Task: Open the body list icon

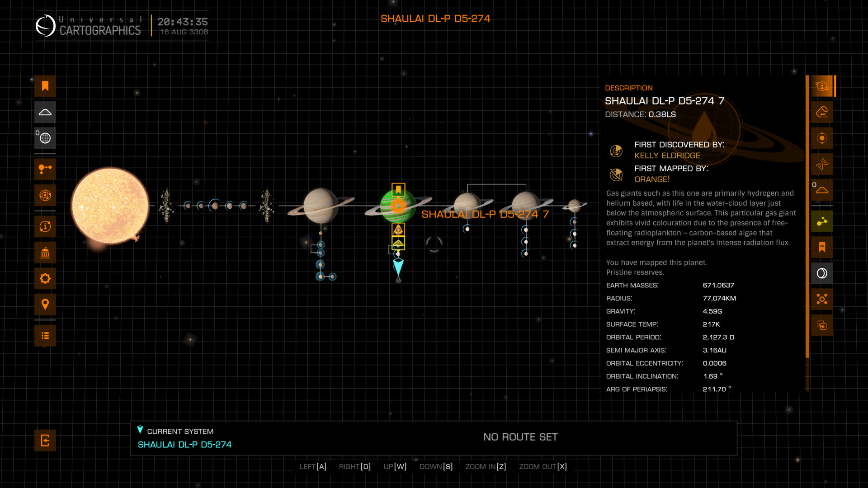Action: pos(45,336)
